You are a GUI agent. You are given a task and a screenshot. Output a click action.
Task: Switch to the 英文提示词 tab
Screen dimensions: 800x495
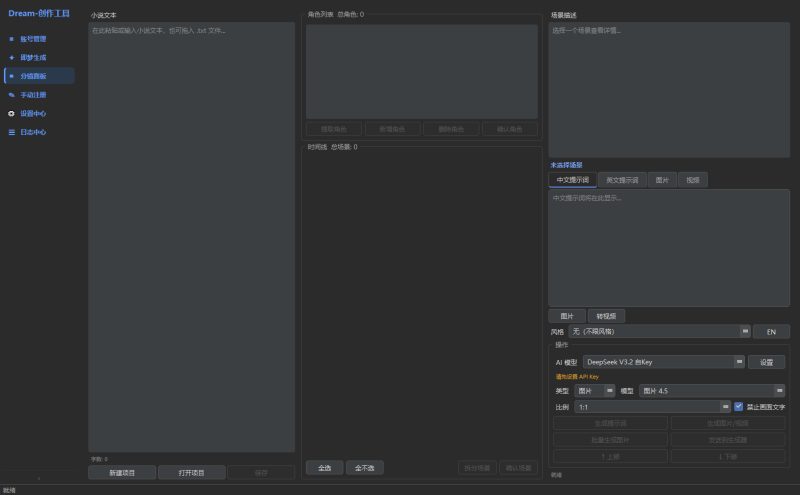pyautogui.click(x=622, y=180)
